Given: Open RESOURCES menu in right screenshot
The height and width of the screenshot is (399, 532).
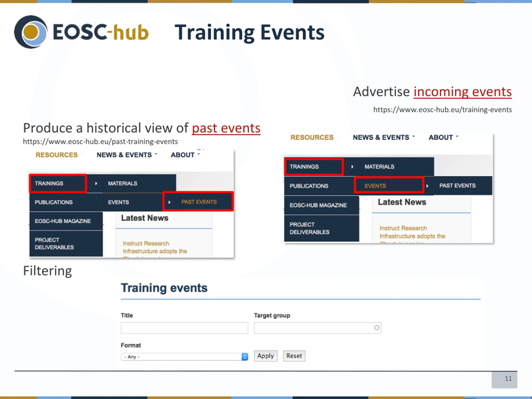Looking at the screenshot, I should (312, 137).
